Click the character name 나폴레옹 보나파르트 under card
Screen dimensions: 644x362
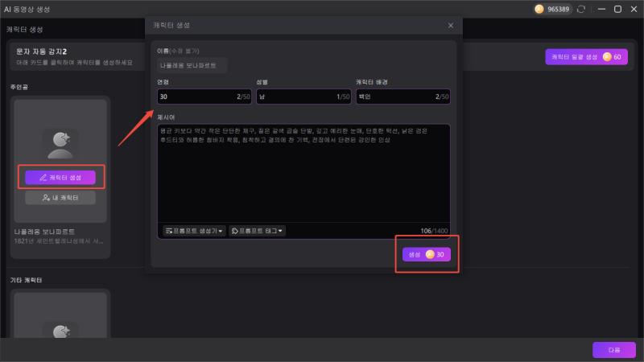coord(44,232)
